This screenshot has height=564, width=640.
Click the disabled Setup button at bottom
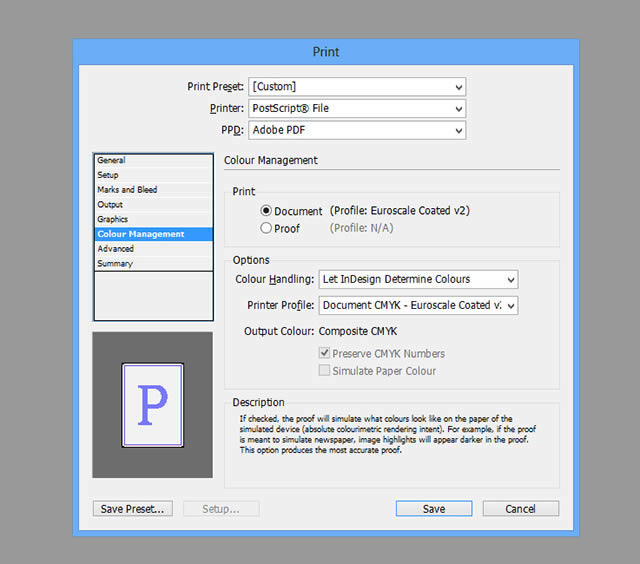pyautogui.click(x=221, y=509)
